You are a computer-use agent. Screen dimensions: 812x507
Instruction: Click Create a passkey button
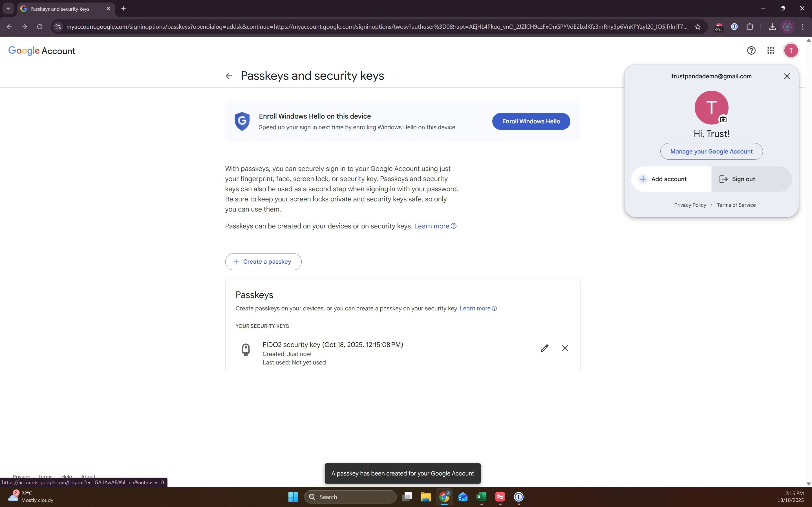pyautogui.click(x=263, y=262)
